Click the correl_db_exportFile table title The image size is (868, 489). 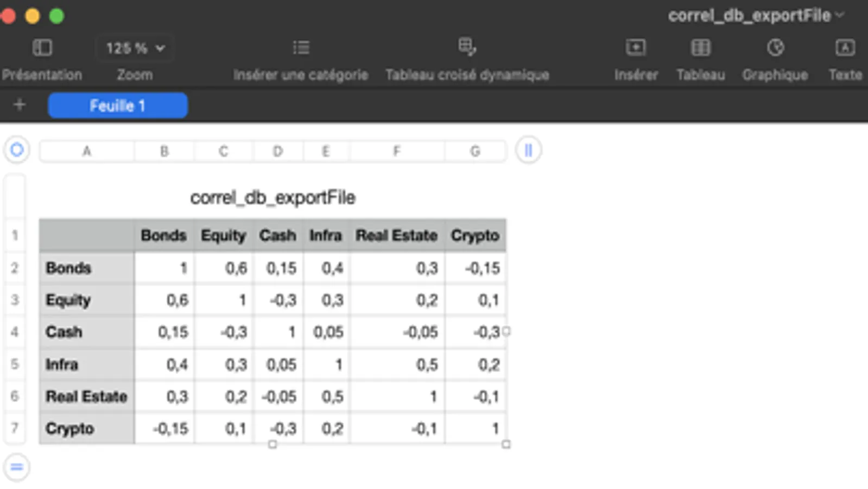273,197
